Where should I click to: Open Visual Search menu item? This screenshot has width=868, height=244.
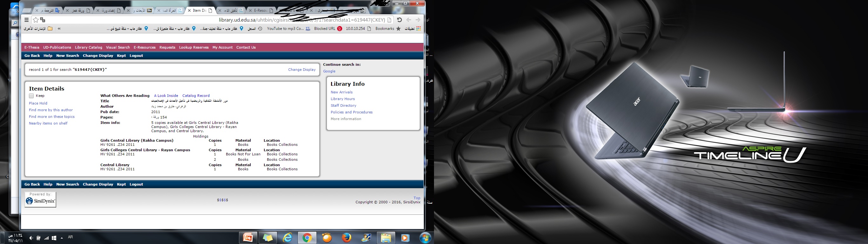click(118, 48)
